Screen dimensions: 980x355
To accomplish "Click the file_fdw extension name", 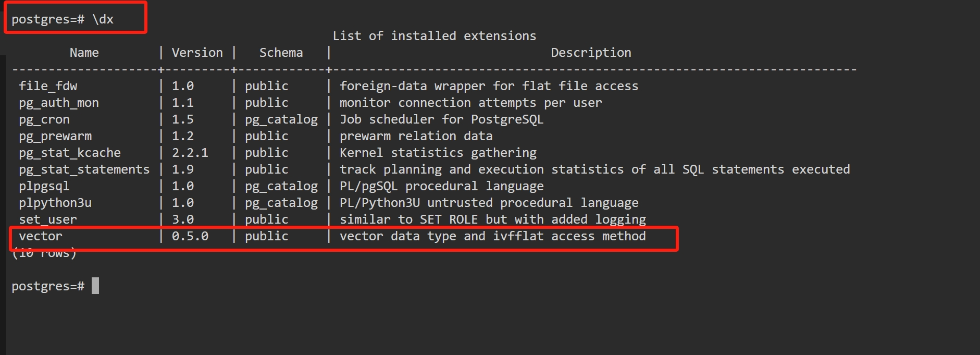I will pyautogui.click(x=48, y=86).
